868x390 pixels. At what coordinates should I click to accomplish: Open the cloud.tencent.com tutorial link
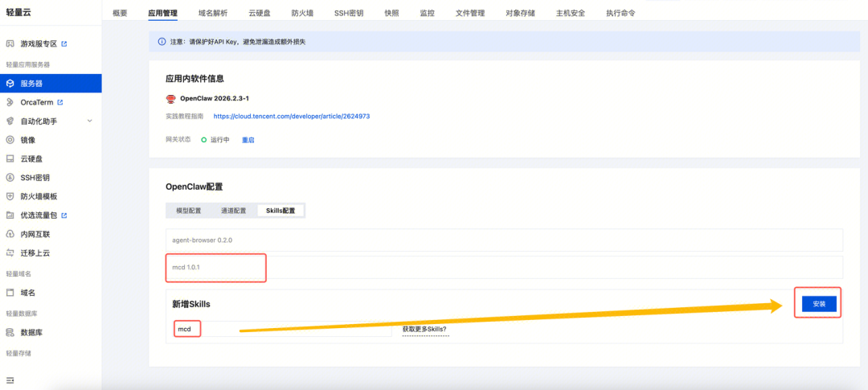292,117
